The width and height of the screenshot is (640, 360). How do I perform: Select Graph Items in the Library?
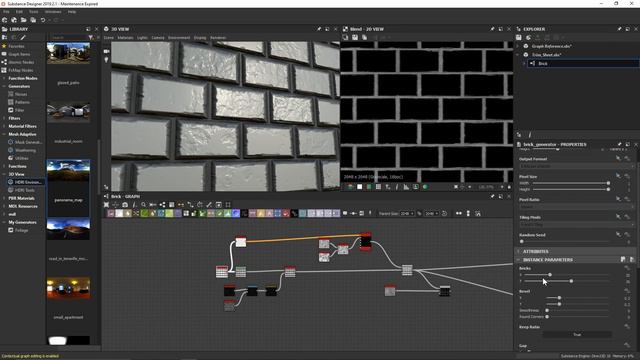coord(19,54)
